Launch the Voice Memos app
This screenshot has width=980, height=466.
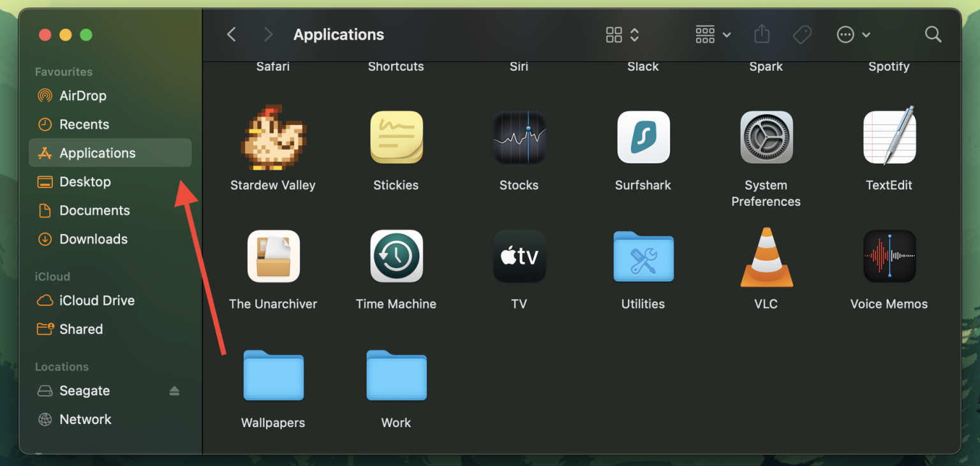889,257
